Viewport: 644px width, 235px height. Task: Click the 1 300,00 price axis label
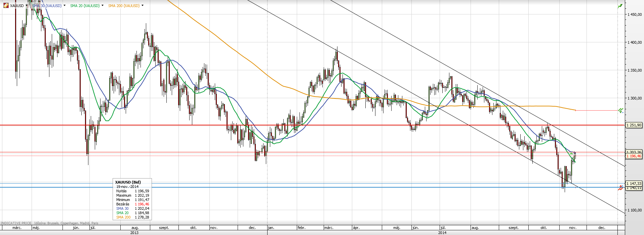[635, 98]
